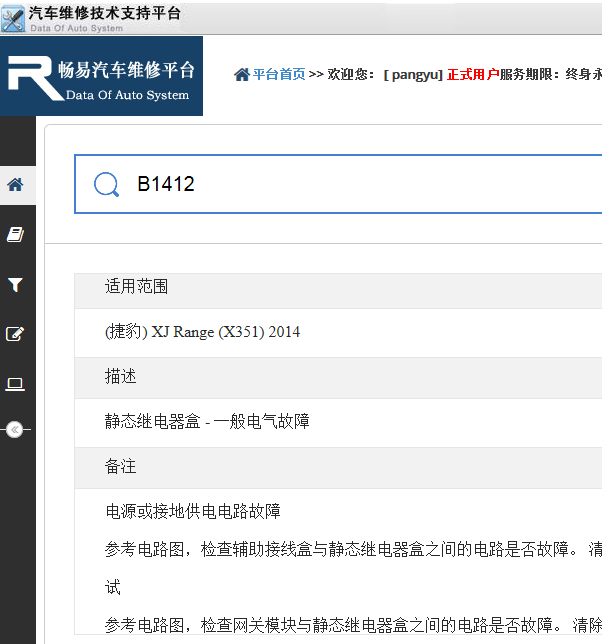Click the 电源或接地供电电路故障 text line
Screen dimensions: 602x644
click(193, 511)
